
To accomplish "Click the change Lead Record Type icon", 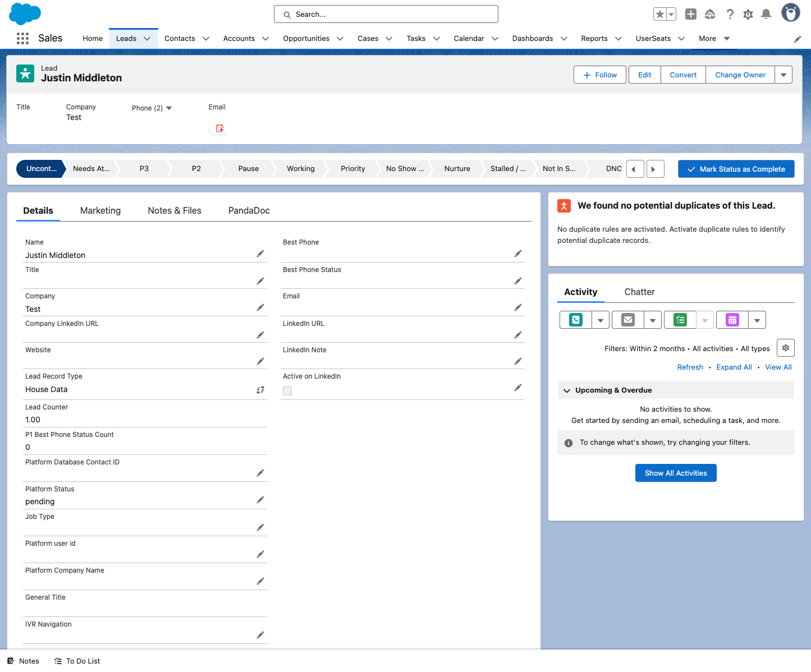I will pos(260,390).
